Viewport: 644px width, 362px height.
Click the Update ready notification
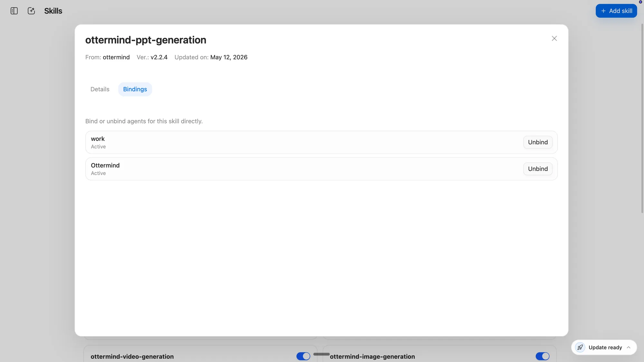pyautogui.click(x=604, y=347)
